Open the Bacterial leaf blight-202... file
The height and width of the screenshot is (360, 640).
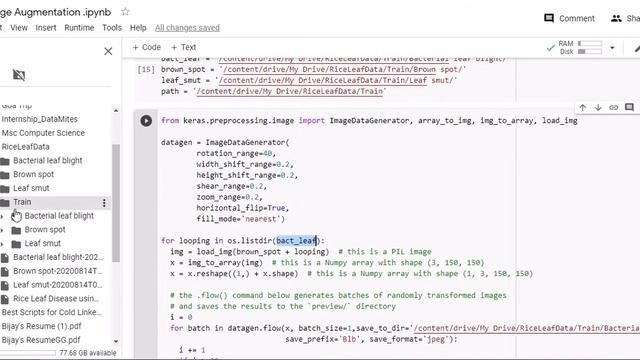coord(58,257)
